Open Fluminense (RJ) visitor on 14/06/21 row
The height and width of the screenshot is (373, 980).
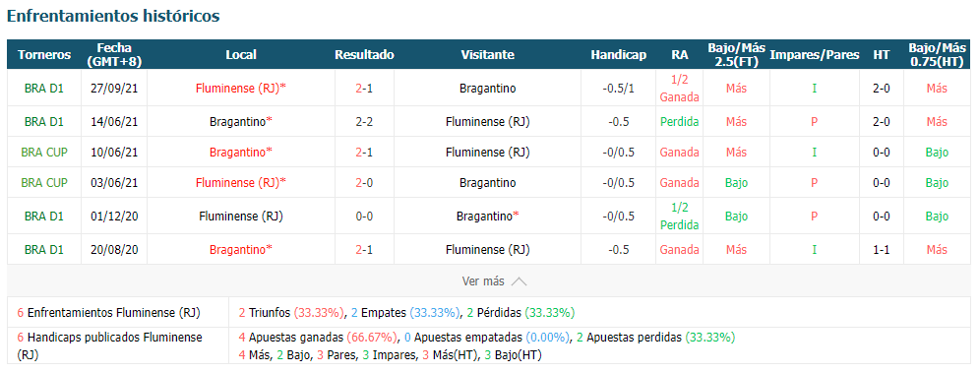pos(487,122)
